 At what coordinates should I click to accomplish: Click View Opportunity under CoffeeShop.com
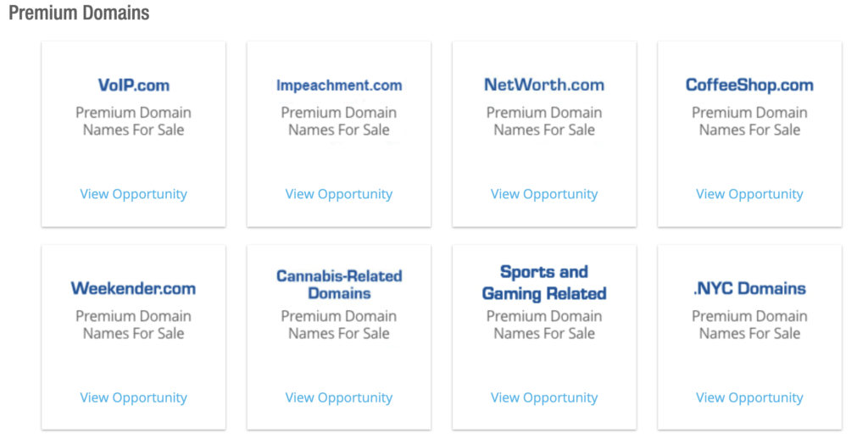(749, 194)
